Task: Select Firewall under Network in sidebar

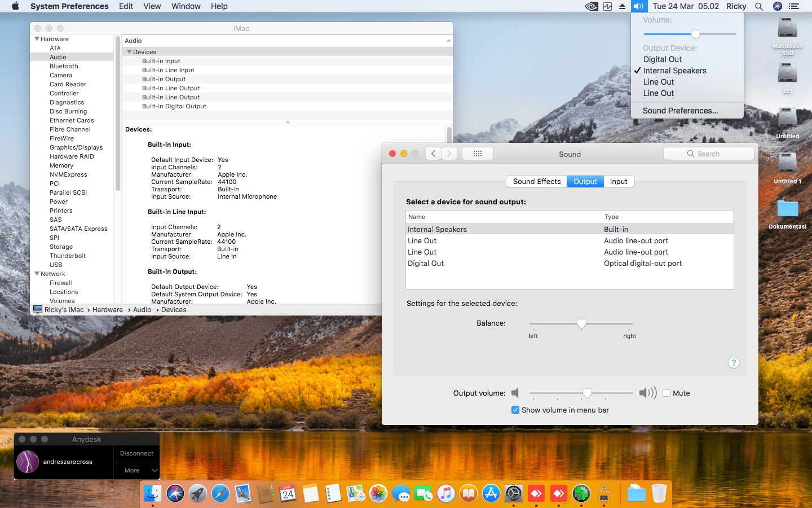Action: [x=61, y=283]
